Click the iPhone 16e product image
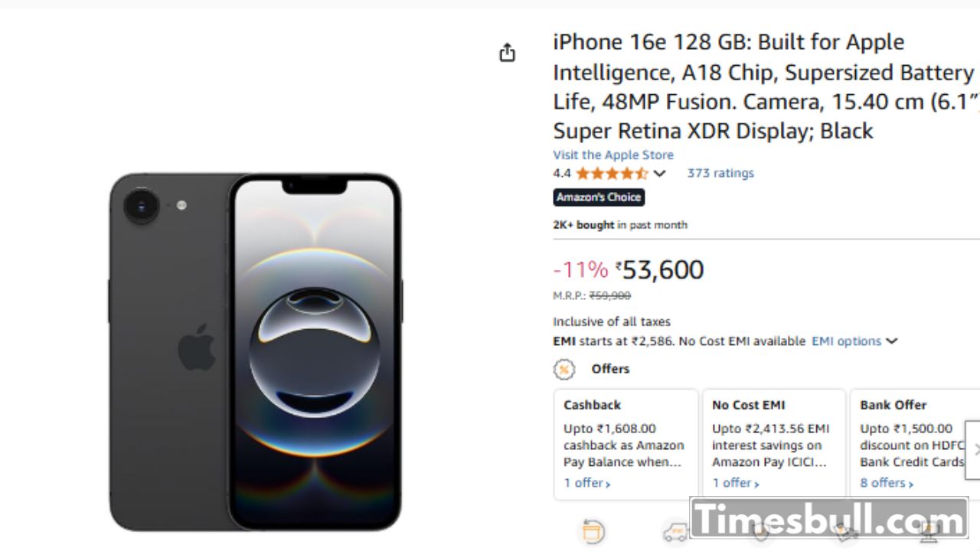The height and width of the screenshot is (551, 980). [x=255, y=350]
